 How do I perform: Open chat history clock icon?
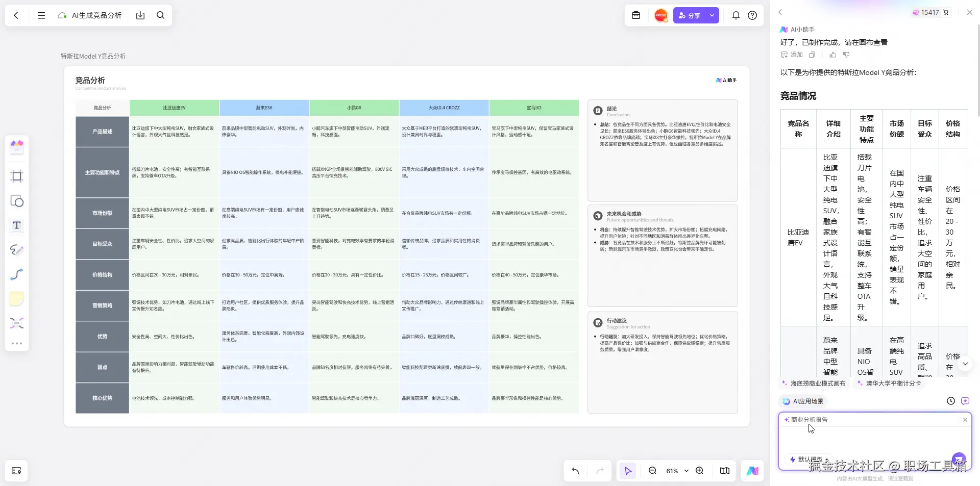[950, 401]
